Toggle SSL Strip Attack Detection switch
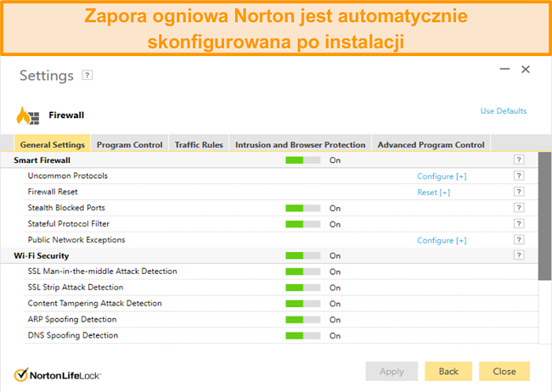Image resolution: width=552 pixels, height=392 pixels. (303, 288)
